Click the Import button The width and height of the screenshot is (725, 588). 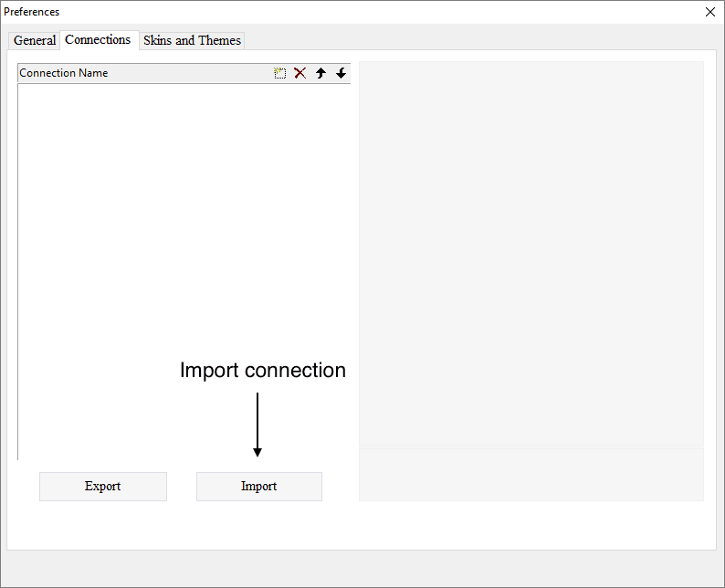258,487
